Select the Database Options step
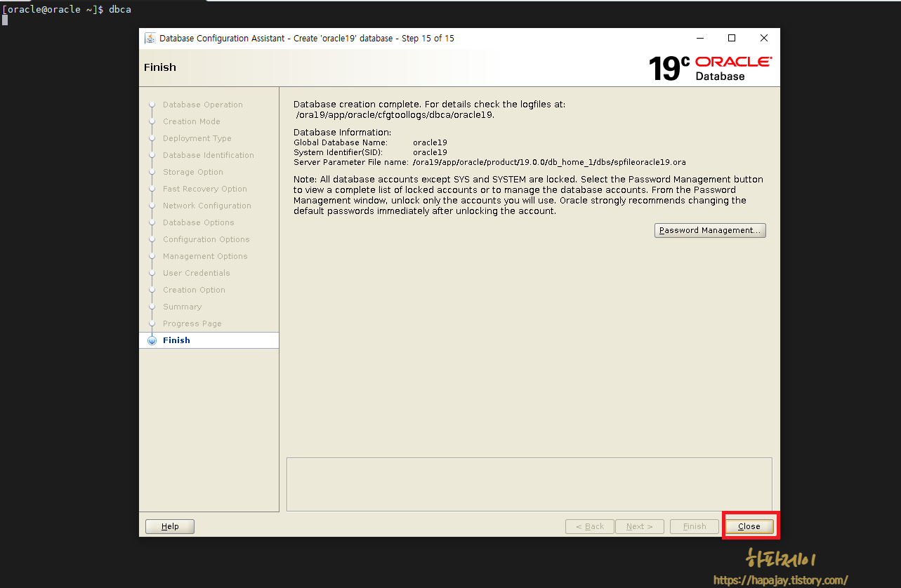This screenshot has height=588, width=901. pyautogui.click(x=199, y=222)
